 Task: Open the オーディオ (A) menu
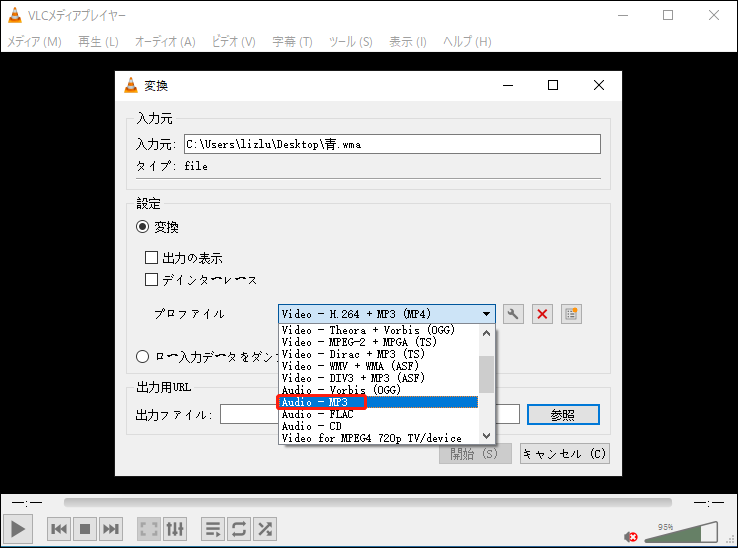point(165,41)
